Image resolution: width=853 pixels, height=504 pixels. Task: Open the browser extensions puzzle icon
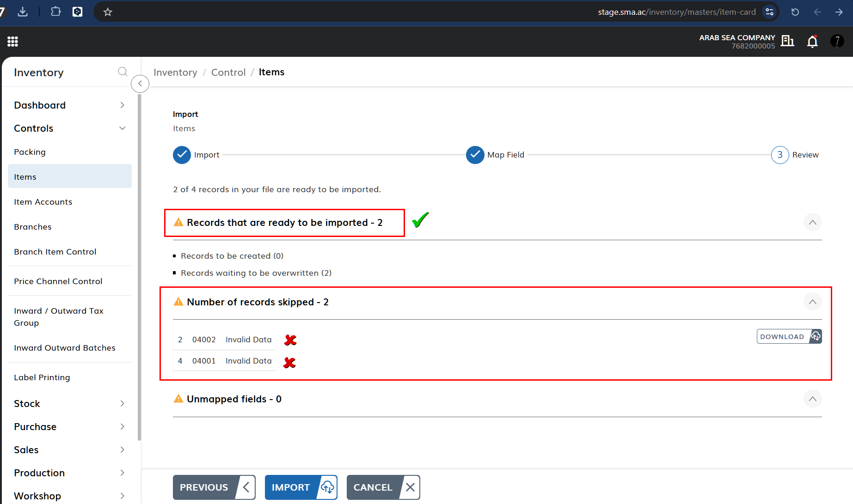55,12
